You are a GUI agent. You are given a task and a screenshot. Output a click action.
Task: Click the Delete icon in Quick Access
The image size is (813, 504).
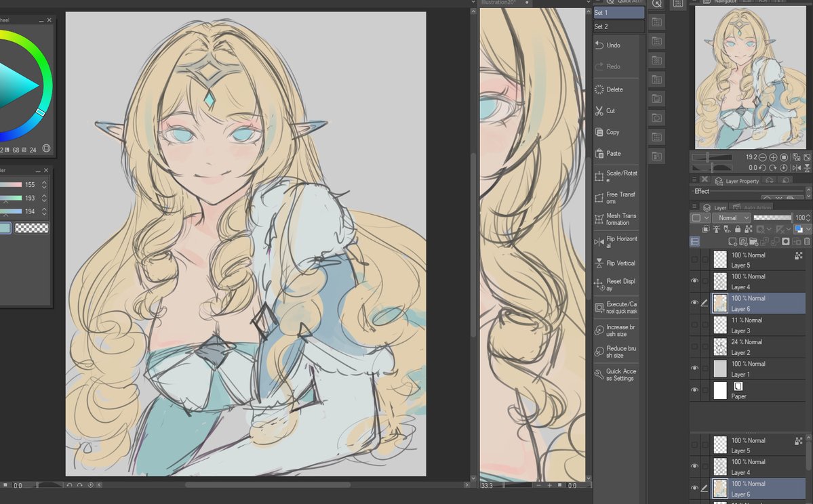click(599, 89)
